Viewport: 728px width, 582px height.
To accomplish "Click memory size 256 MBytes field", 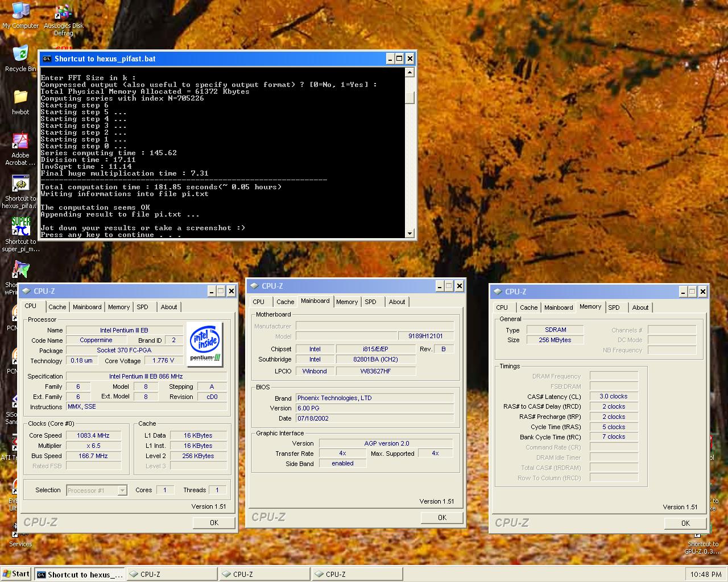I will 555,340.
